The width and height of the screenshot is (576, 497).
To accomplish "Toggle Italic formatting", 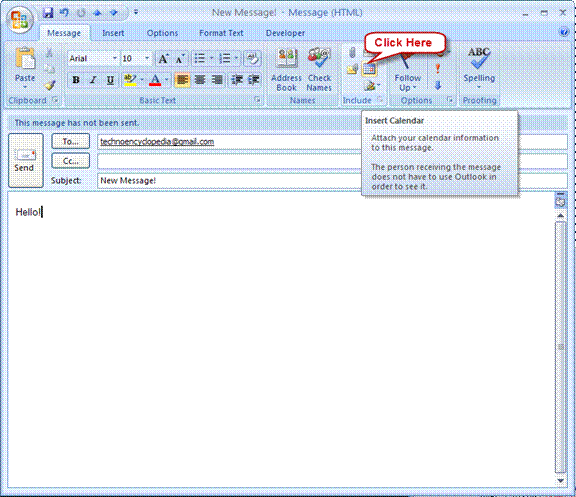I will tap(93, 80).
